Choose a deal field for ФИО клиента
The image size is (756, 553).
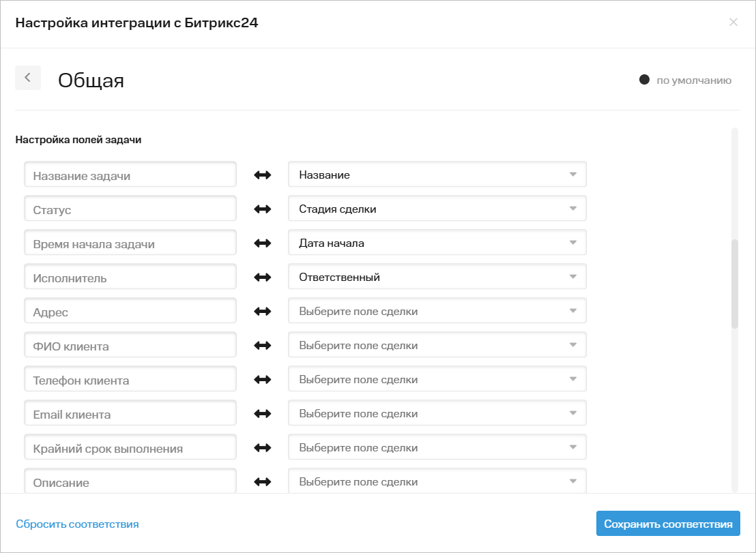437,345
